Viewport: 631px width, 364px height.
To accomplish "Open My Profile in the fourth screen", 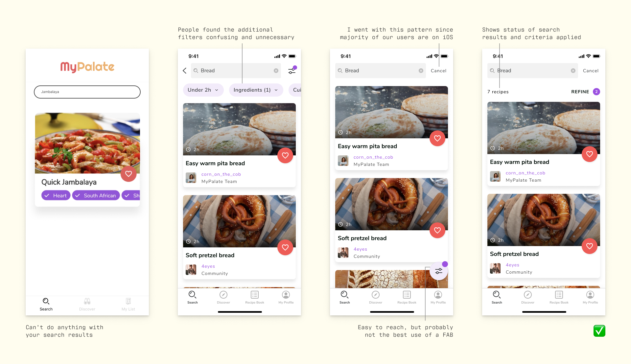I will [590, 297].
